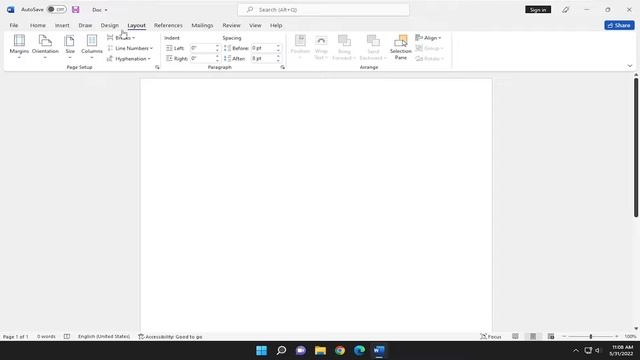The width and height of the screenshot is (640, 360).
Task: Click the Page 1 of 1 status indicator
Action: click(16, 337)
